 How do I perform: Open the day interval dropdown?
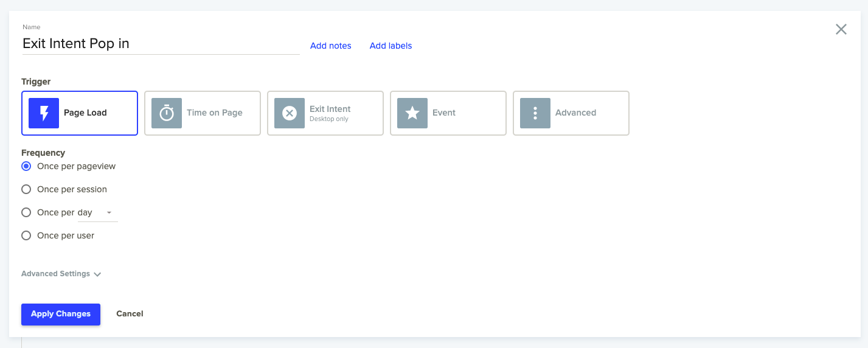point(97,213)
